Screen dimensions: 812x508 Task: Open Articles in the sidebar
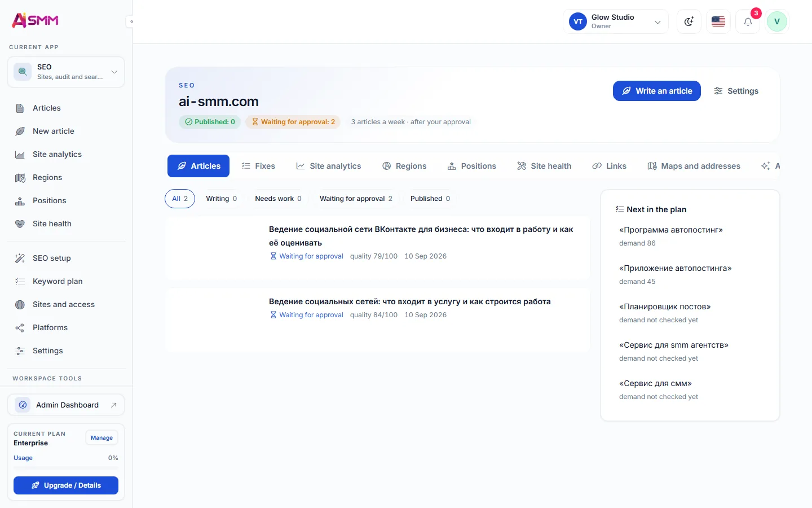pos(66,108)
